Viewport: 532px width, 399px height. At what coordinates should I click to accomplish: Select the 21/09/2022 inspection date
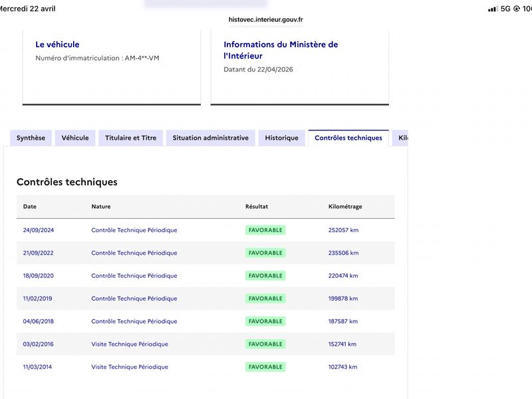39,253
